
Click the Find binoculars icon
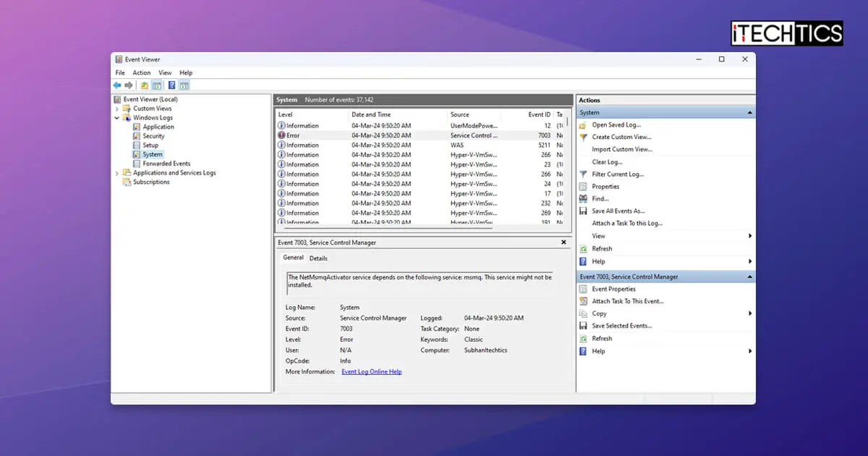(x=583, y=198)
